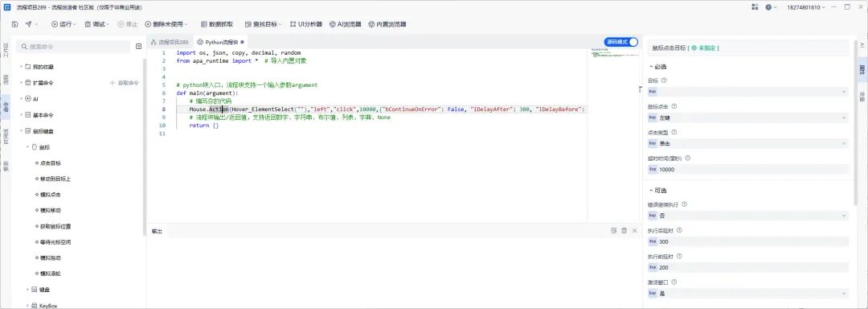
Task: Click the help icon next to 点击类型 label
Action: pos(674,132)
